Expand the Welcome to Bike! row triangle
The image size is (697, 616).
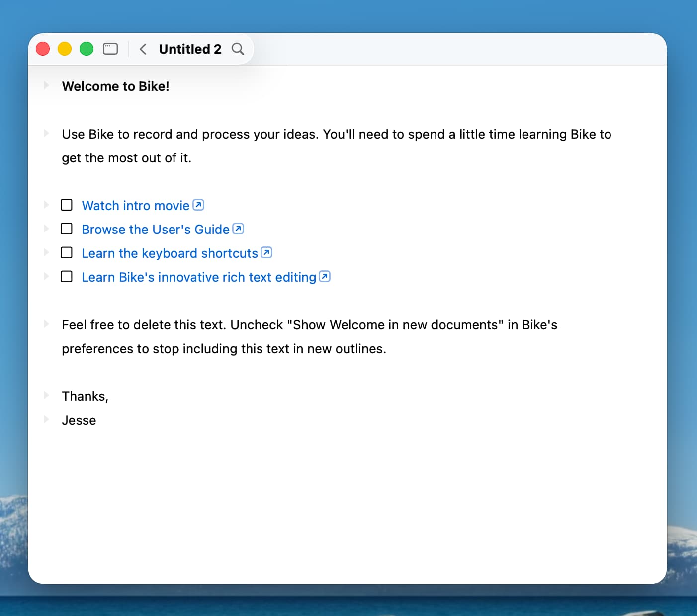click(x=46, y=85)
